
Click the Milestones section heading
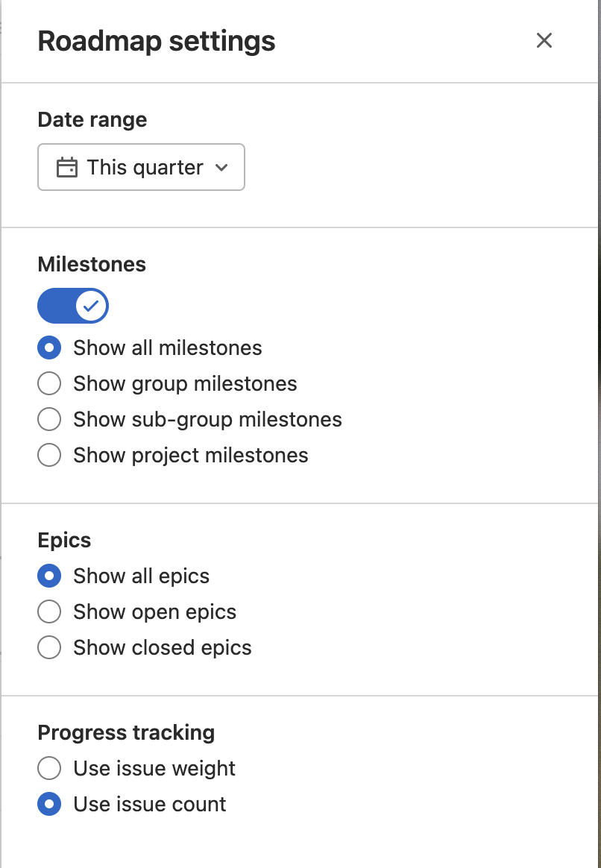pos(91,264)
